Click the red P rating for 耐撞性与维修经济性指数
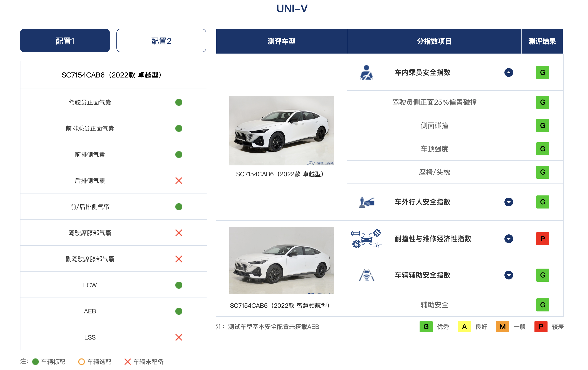 tap(543, 239)
